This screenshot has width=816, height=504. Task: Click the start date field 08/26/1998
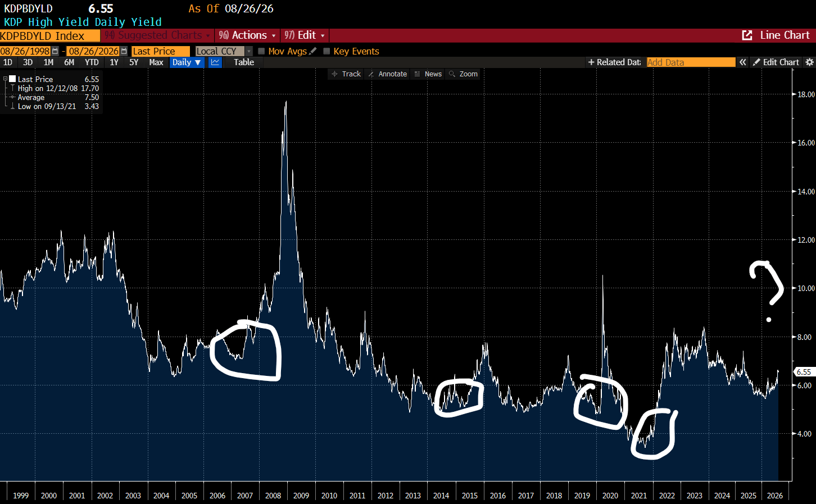25,51
